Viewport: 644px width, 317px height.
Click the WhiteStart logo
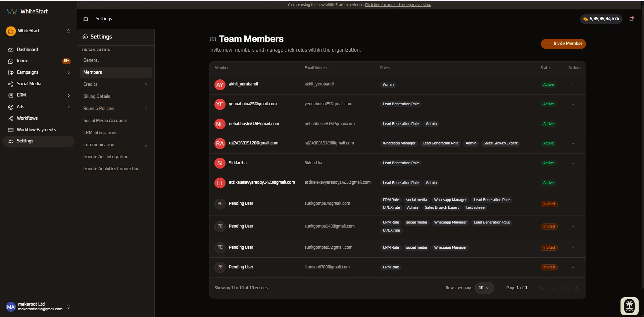pyautogui.click(x=28, y=11)
